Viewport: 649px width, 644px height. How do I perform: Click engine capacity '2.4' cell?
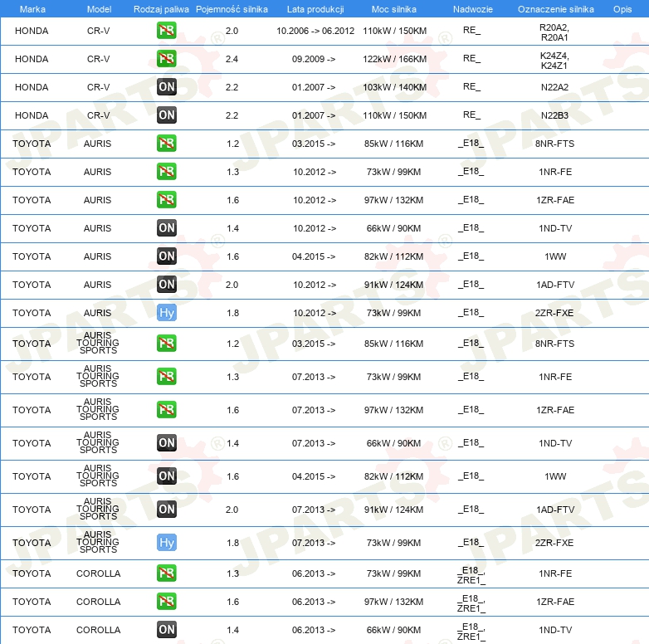[x=232, y=59]
